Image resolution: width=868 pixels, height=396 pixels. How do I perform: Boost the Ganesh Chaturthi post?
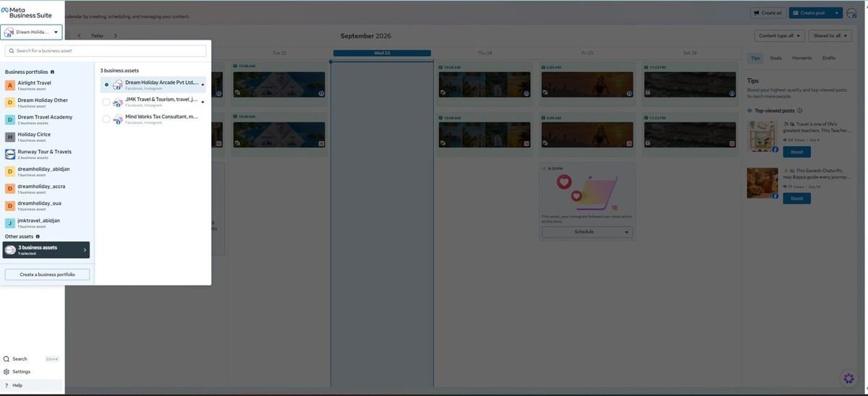[x=796, y=198]
